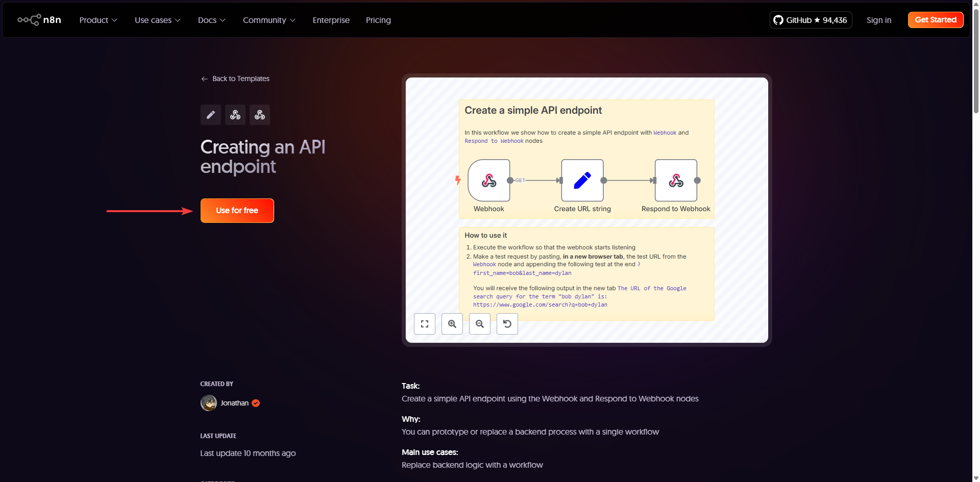This screenshot has width=980, height=482.
Task: Click the GET label on the Webhook connection
Action: 520,180
